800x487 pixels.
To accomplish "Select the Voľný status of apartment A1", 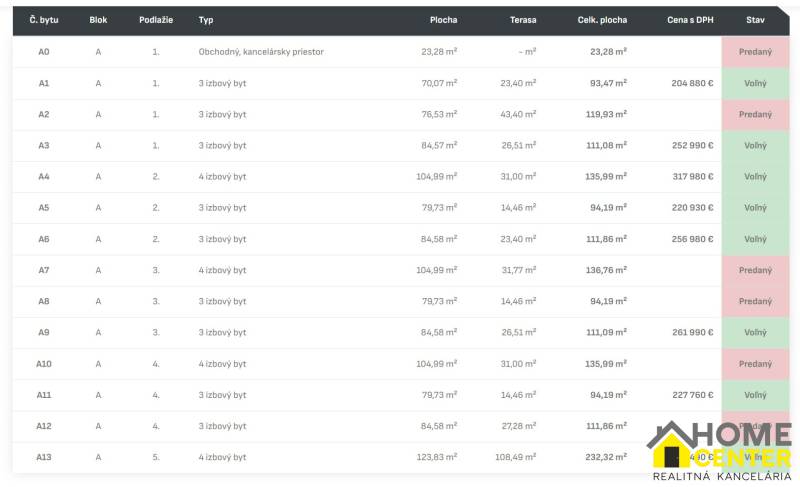I will click(755, 83).
